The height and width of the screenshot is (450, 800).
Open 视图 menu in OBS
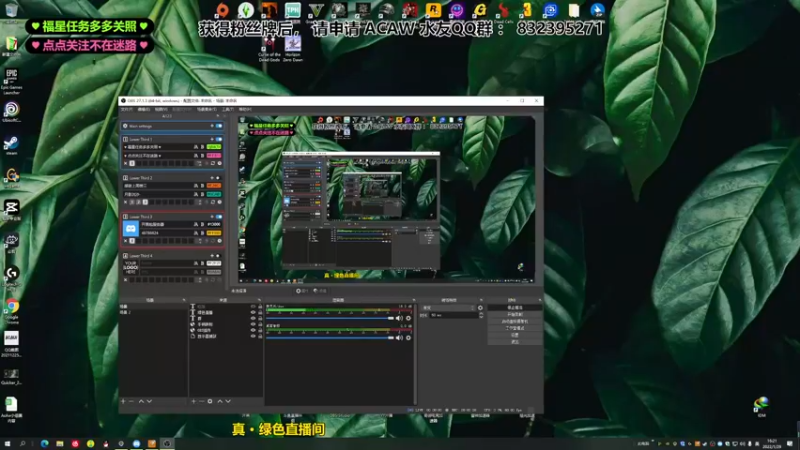[161, 109]
